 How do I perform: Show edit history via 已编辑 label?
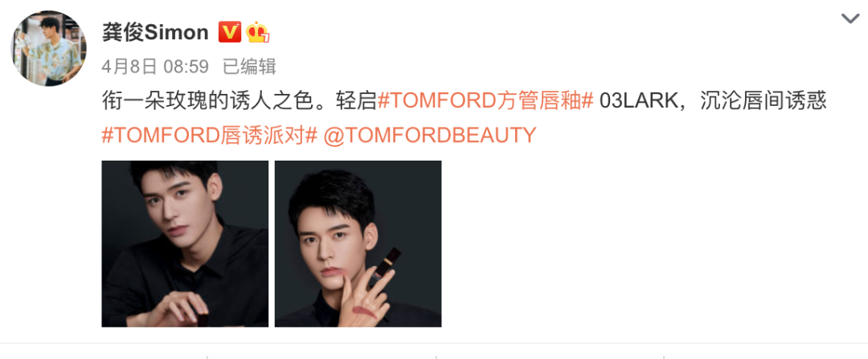(x=249, y=67)
